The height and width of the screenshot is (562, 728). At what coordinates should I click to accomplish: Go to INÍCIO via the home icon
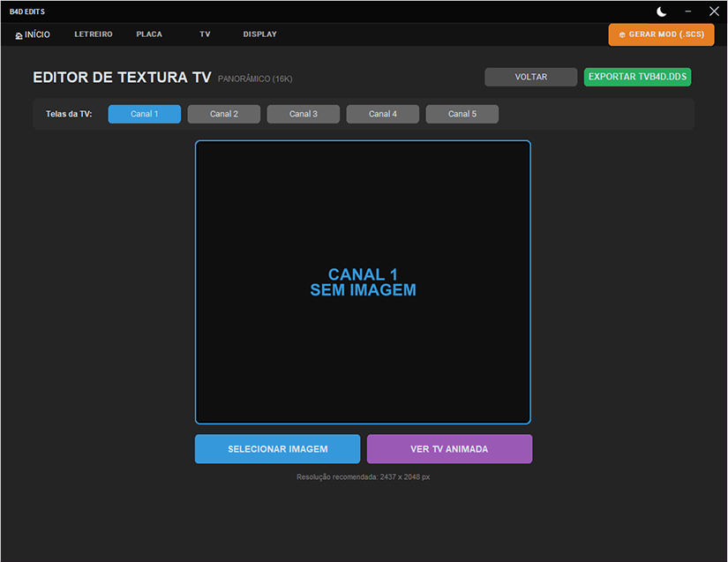point(33,34)
